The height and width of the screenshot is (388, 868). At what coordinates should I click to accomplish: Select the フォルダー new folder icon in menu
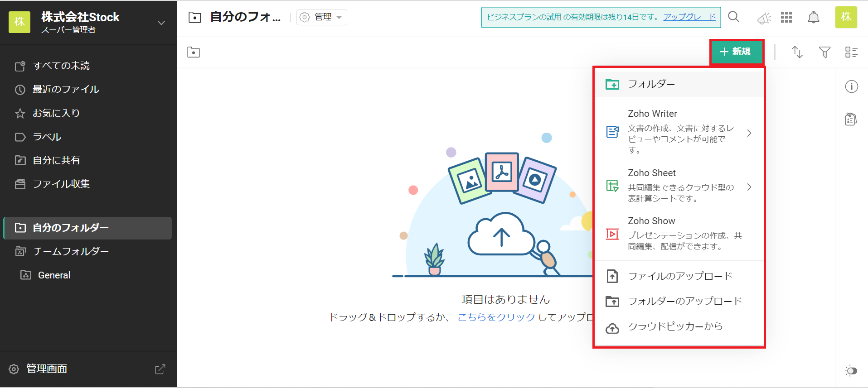[612, 84]
